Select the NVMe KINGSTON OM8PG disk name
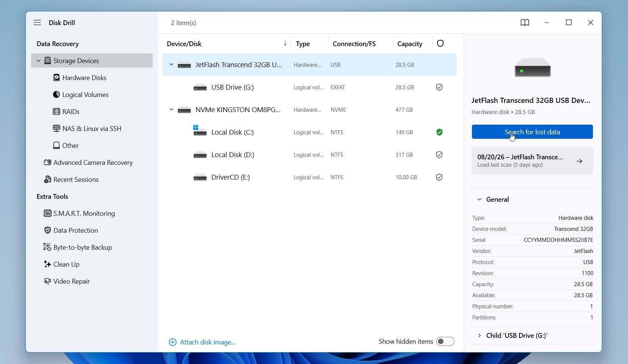 pyautogui.click(x=238, y=110)
